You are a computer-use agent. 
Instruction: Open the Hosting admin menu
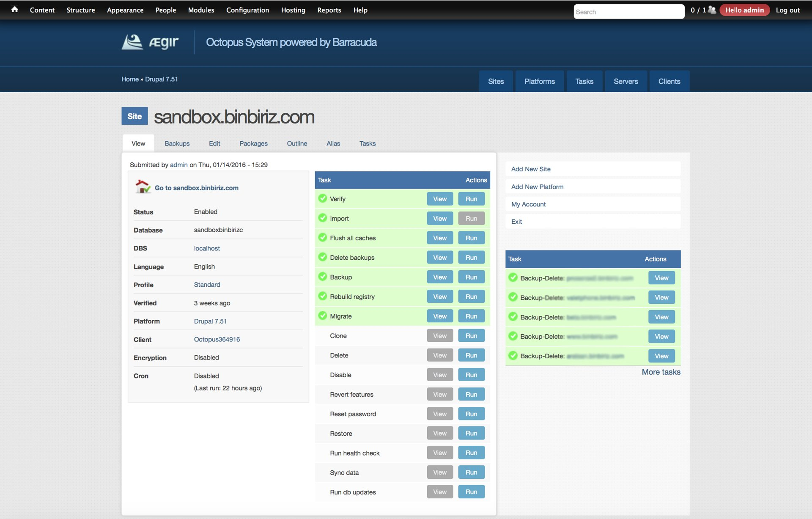293,10
